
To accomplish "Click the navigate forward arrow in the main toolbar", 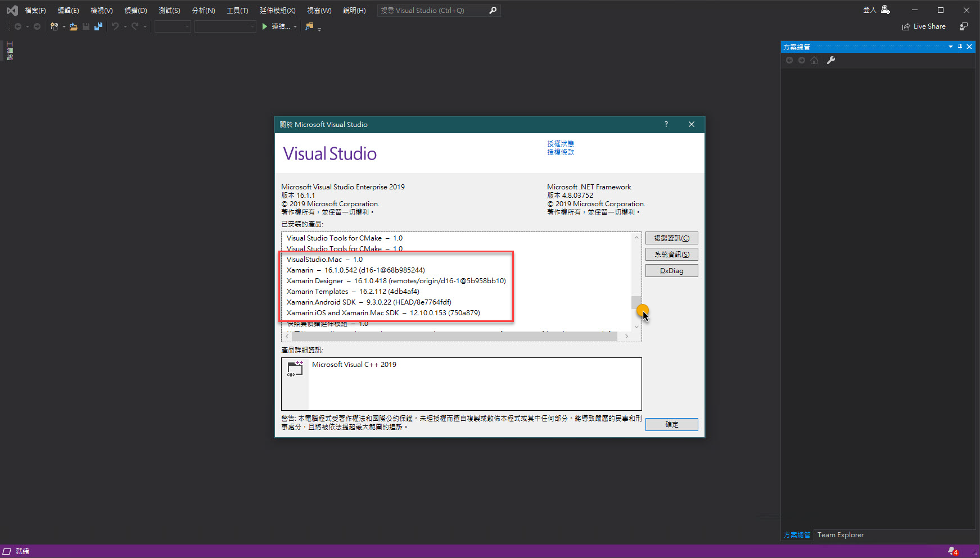I will pos(37,26).
